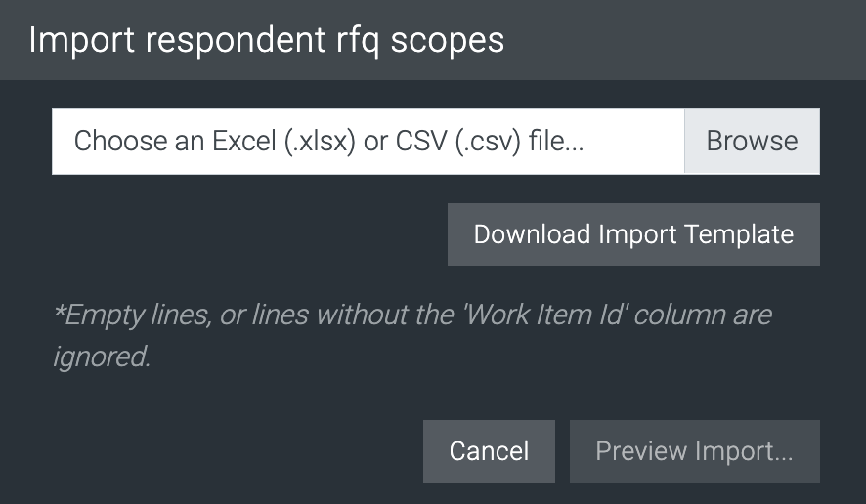Open the file picker via Browse
Image resolution: width=866 pixels, height=504 pixels.
coord(752,142)
